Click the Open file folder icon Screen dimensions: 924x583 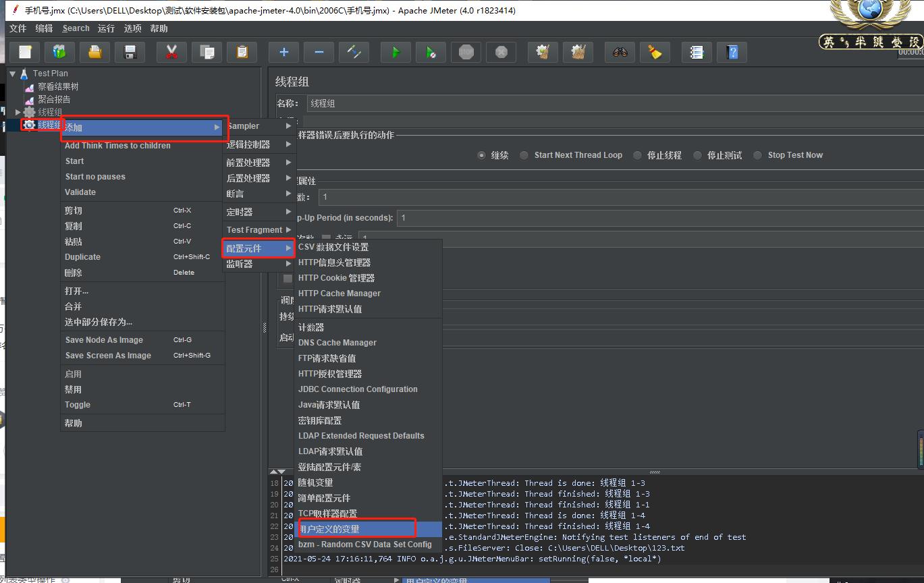point(95,52)
